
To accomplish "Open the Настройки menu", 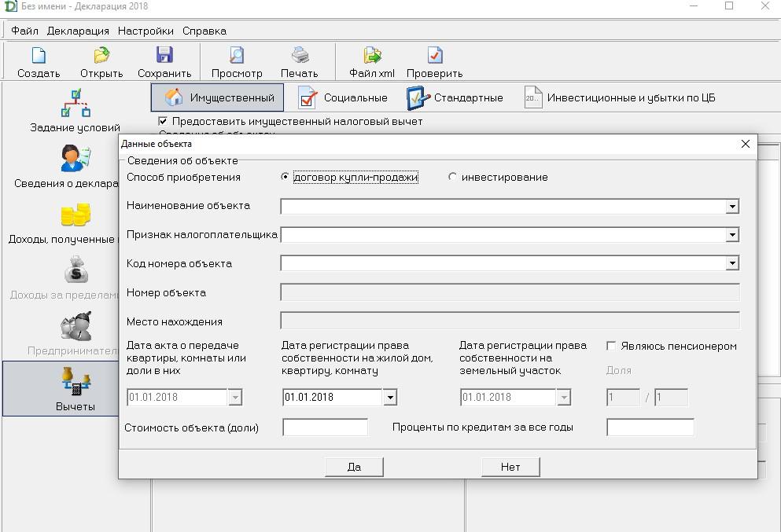I will click(x=146, y=31).
